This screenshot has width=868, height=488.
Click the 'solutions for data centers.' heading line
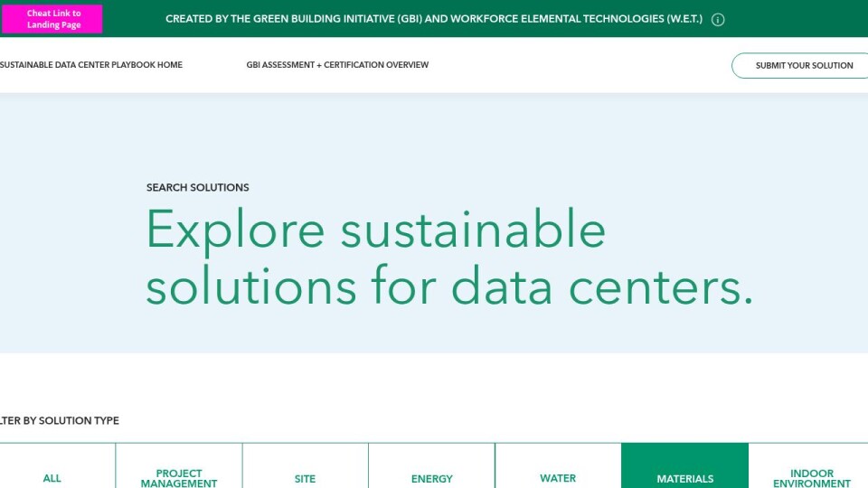point(448,286)
